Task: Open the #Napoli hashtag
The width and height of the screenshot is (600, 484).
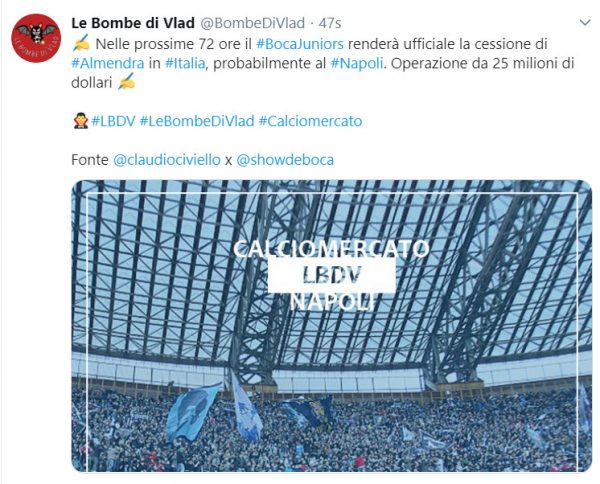Action: [357, 63]
